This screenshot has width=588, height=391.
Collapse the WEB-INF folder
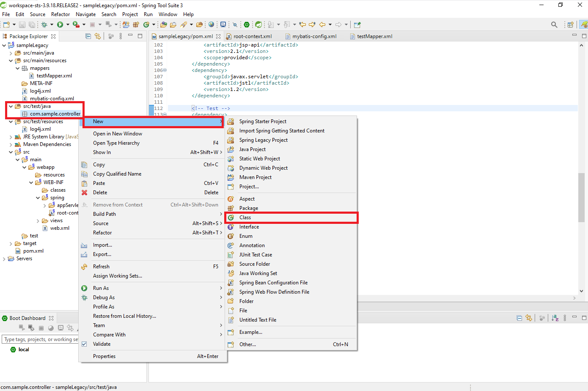[31, 182]
